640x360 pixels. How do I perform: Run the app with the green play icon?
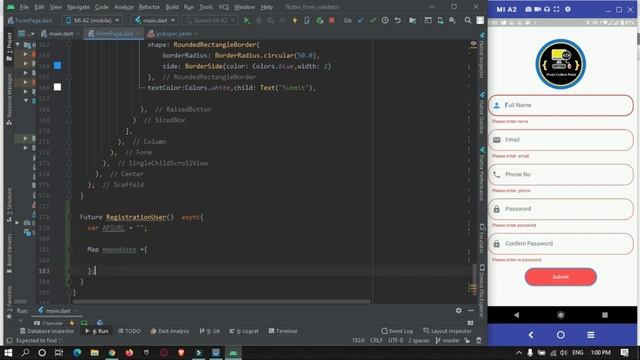point(247,20)
